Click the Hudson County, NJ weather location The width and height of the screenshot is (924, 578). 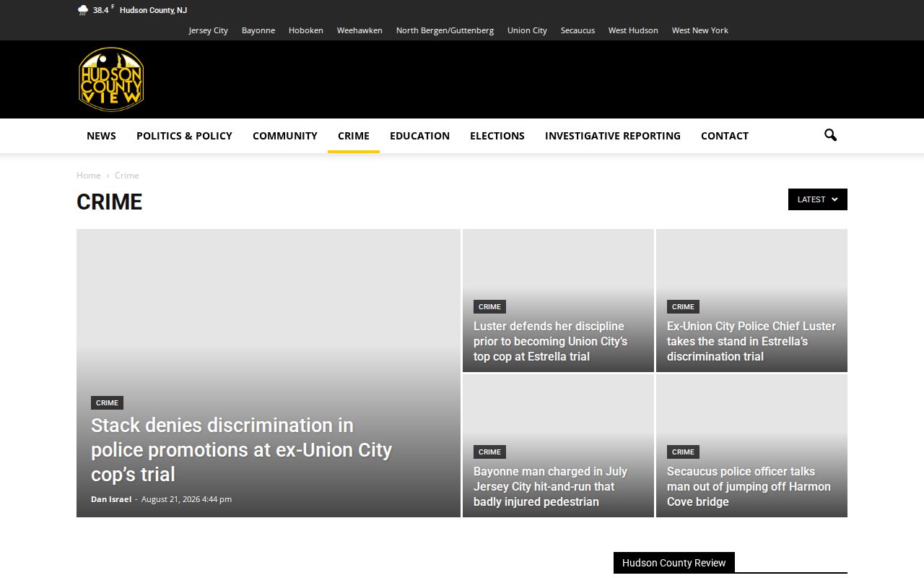[x=153, y=10]
